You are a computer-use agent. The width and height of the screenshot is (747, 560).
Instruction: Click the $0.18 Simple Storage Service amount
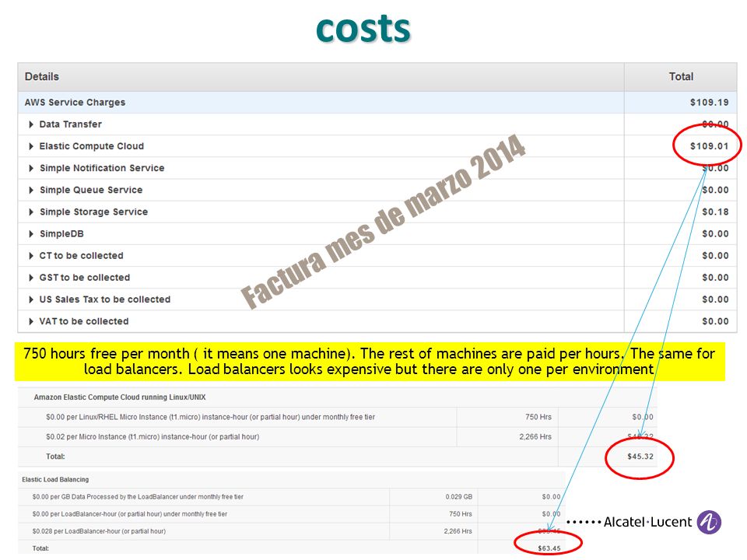pyautogui.click(x=715, y=212)
